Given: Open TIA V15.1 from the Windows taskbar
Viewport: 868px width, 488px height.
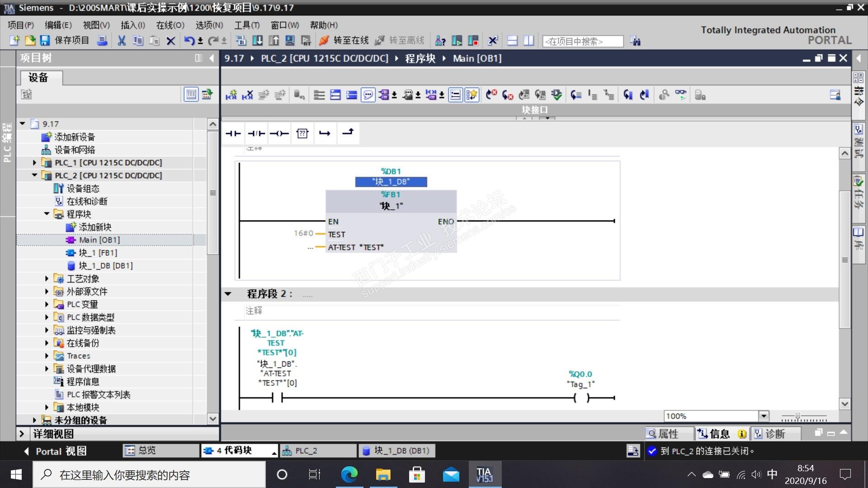Looking at the screenshot, I should pos(484,474).
